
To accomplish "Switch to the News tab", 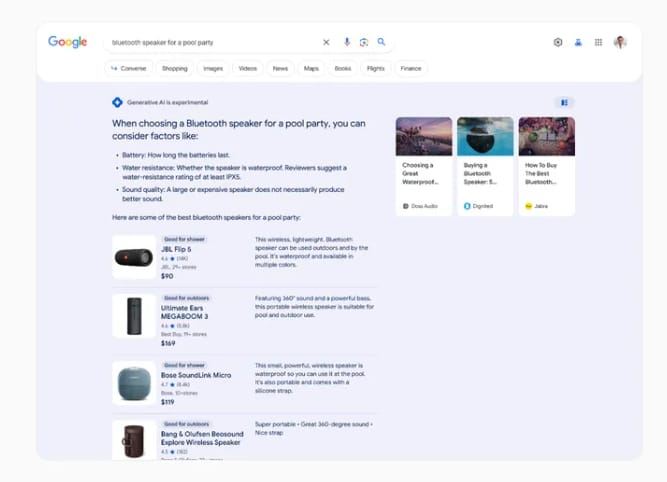I will pos(280,68).
